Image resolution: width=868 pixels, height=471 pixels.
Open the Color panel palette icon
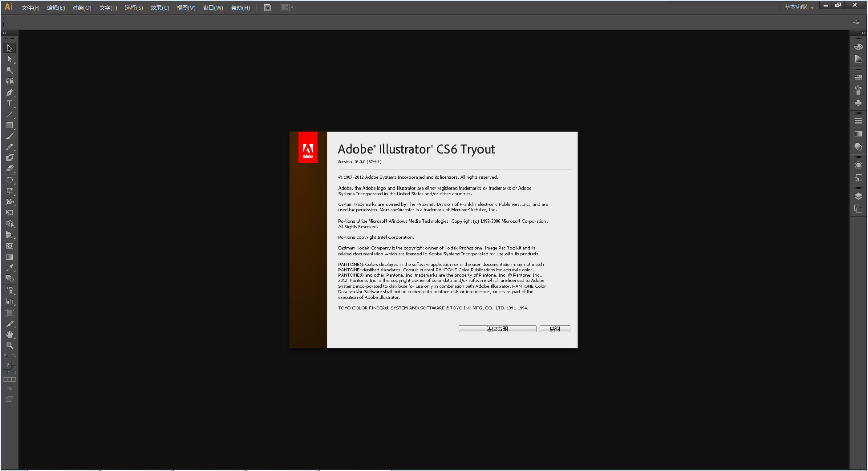point(858,47)
